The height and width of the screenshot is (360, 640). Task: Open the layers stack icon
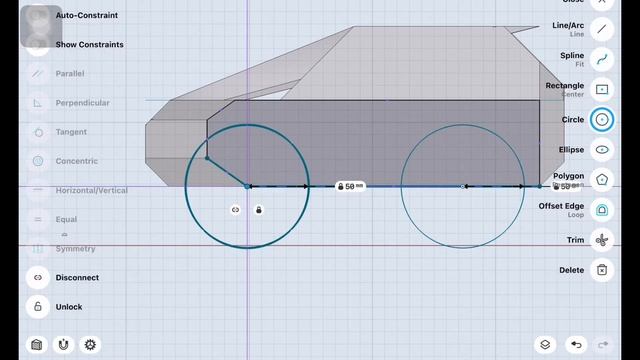(x=545, y=345)
